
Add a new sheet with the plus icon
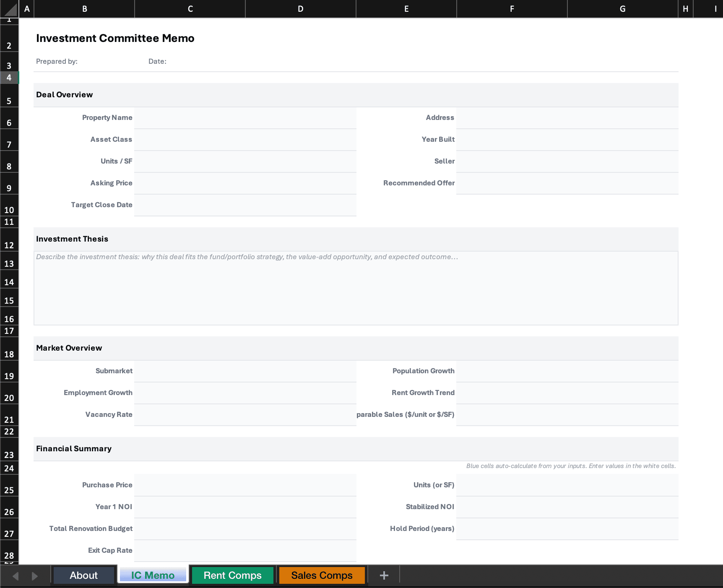pyautogui.click(x=383, y=575)
